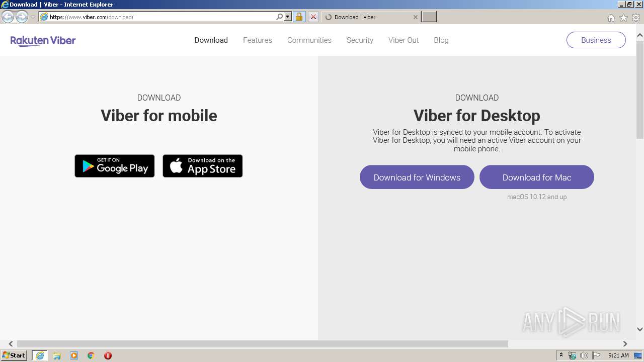644x362 pixels.
Task: Click the IE page icon in address bar
Action: (x=44, y=17)
